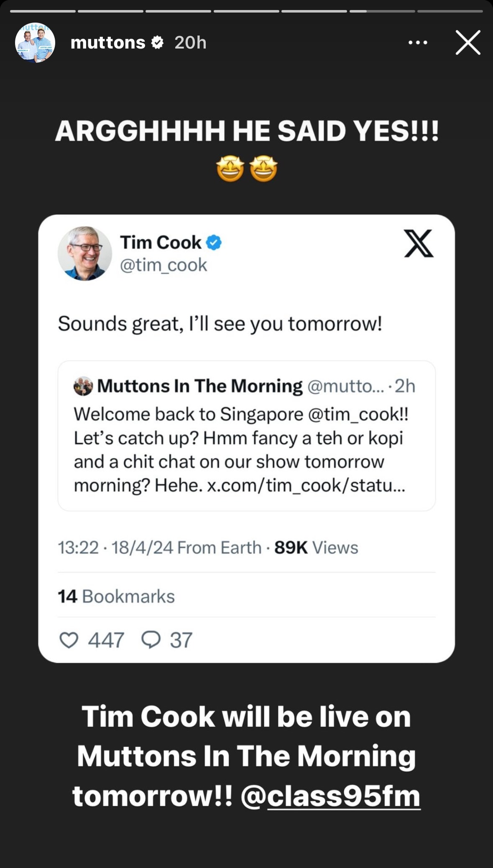Tap the currently playing story progress bar
The width and height of the screenshot is (493, 868).
pos(382,11)
